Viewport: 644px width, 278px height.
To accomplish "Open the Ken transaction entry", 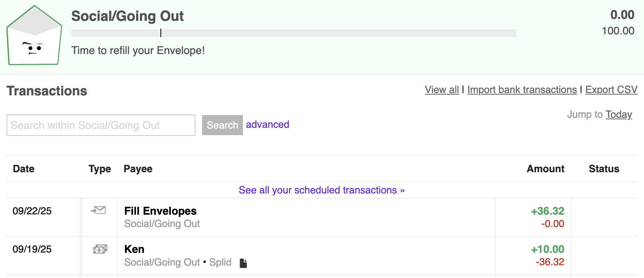I will tap(134, 249).
